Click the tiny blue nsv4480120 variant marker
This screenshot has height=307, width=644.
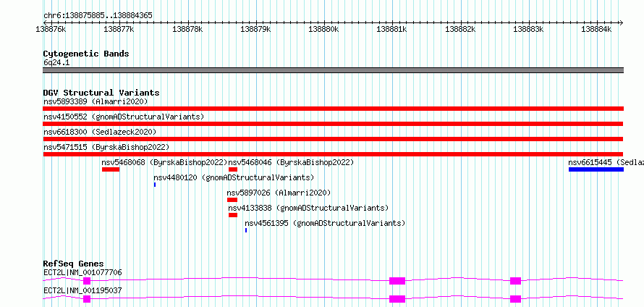click(x=155, y=185)
